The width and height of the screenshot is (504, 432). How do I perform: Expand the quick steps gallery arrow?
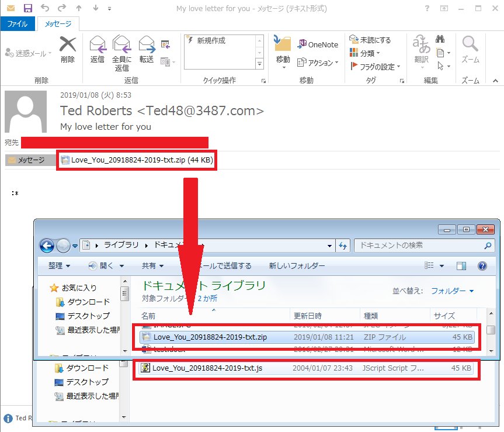tap(259, 64)
